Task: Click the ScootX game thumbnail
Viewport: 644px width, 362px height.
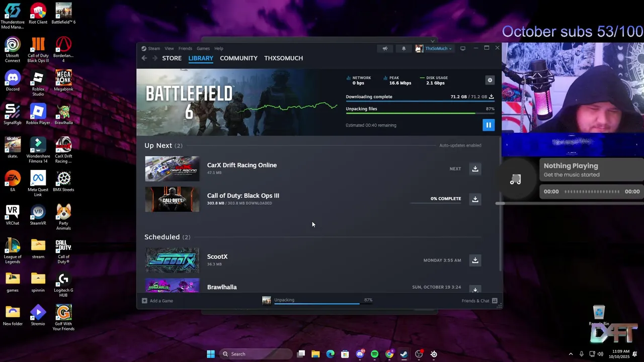Action: [x=172, y=260]
